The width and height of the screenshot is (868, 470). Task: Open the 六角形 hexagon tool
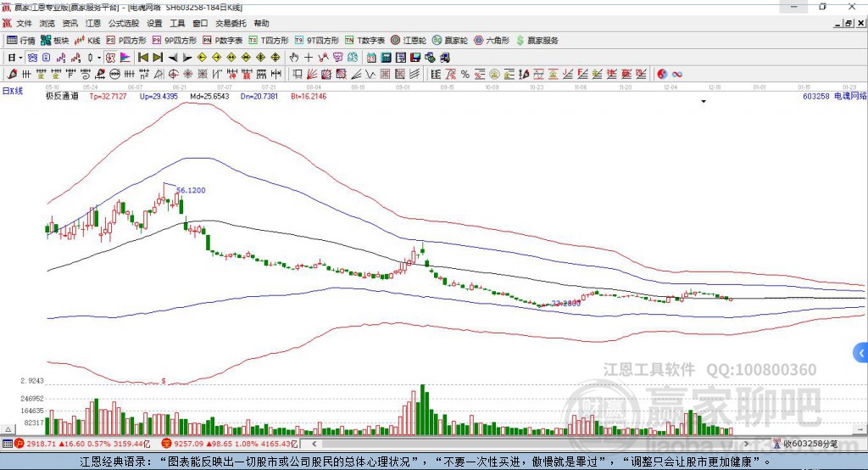[x=492, y=41]
